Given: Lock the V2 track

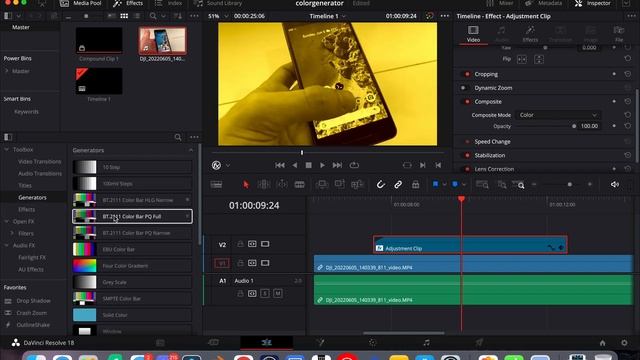Looking at the screenshot, I should (x=240, y=244).
